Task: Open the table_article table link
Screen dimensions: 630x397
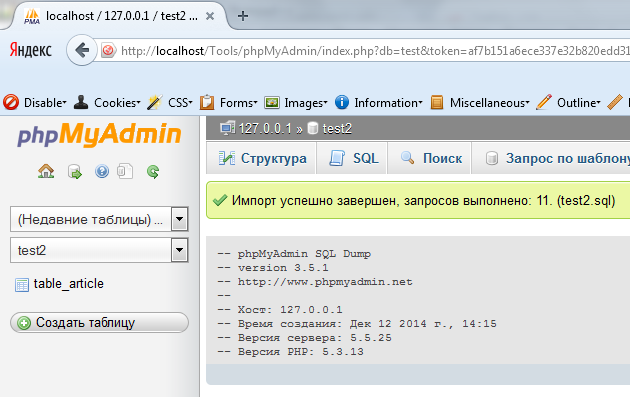Action: [69, 284]
